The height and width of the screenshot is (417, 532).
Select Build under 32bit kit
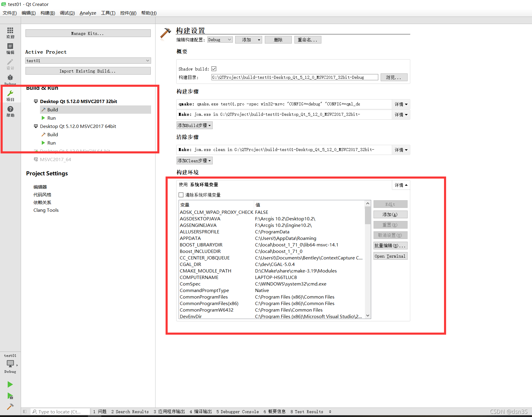pos(95,110)
